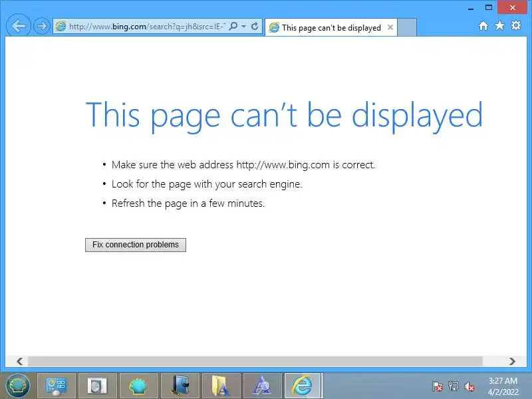This screenshot has width=532, height=399.
Task: Click the Internet Explorer icon in address bar
Action: (61, 26)
